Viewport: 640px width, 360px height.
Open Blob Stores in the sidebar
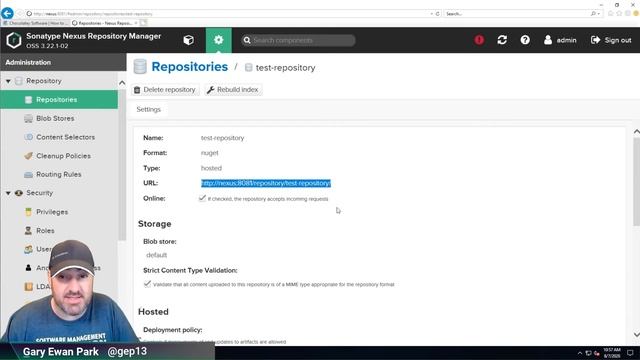click(55, 118)
